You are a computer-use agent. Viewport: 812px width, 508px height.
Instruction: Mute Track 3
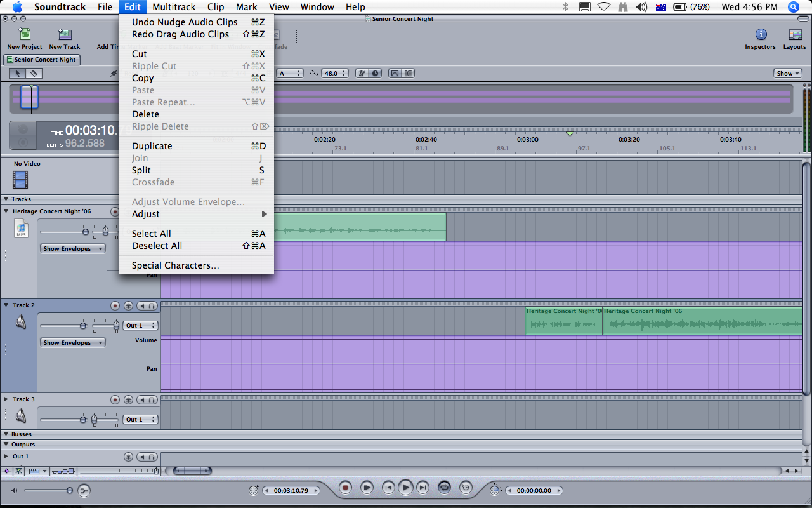tap(143, 399)
